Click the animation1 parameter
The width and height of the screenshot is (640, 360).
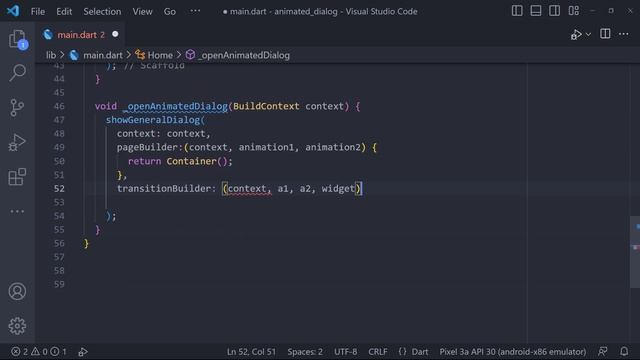point(266,147)
